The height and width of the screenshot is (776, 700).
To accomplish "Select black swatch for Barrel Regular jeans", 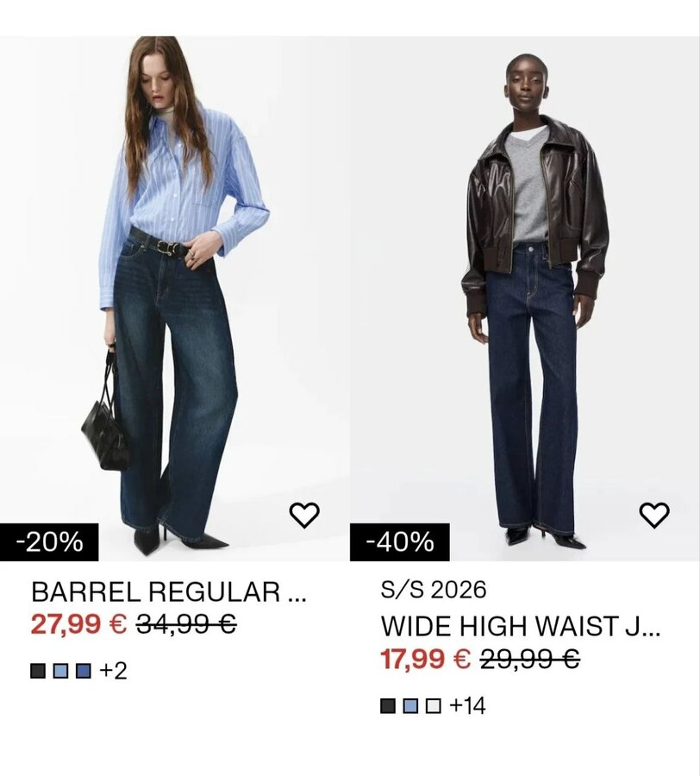I will [x=38, y=671].
